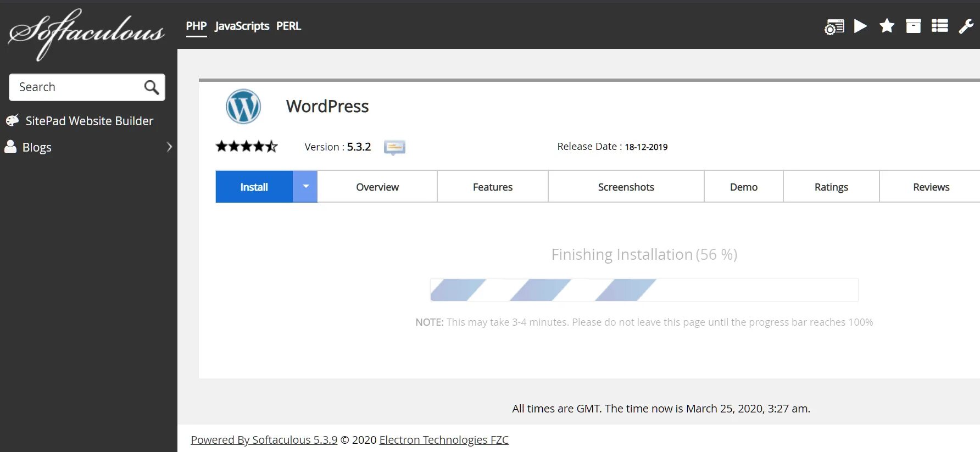Open SitePad Website Builder link
Viewport: 980px width, 452px height.
click(x=89, y=121)
